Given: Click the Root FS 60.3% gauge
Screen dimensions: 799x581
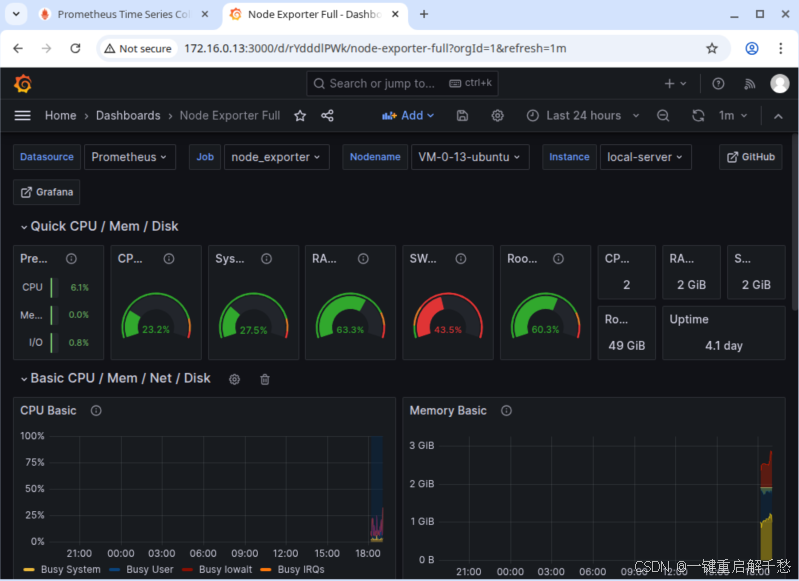Looking at the screenshot, I should [x=545, y=316].
